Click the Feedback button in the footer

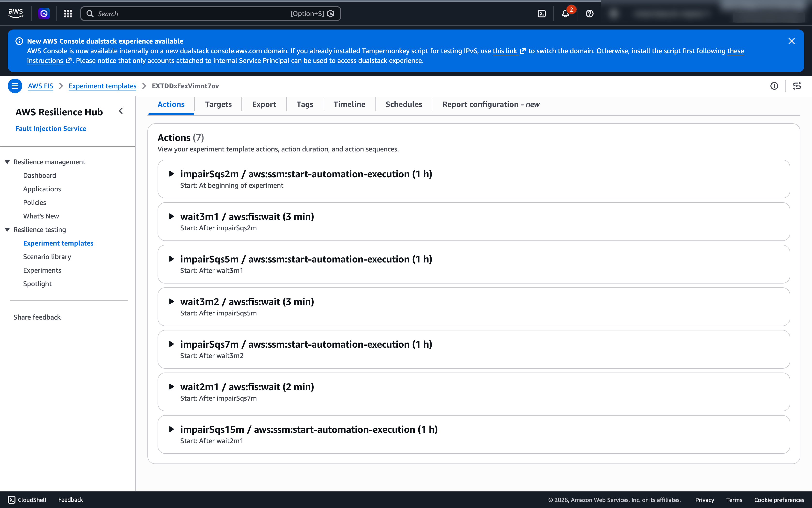coord(71,500)
